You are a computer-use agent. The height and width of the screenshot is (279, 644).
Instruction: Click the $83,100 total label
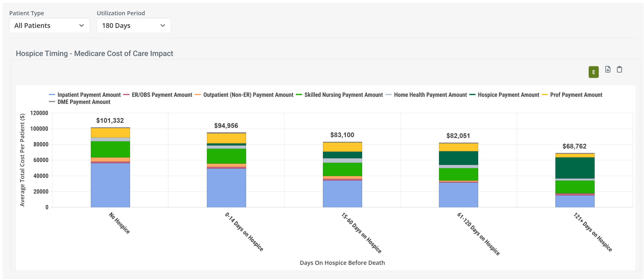(x=342, y=135)
